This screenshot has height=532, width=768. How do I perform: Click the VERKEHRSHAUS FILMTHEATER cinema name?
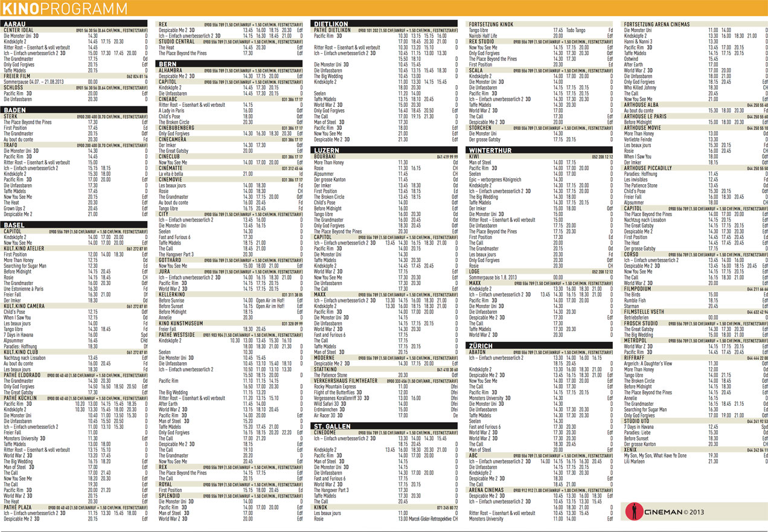click(x=346, y=380)
